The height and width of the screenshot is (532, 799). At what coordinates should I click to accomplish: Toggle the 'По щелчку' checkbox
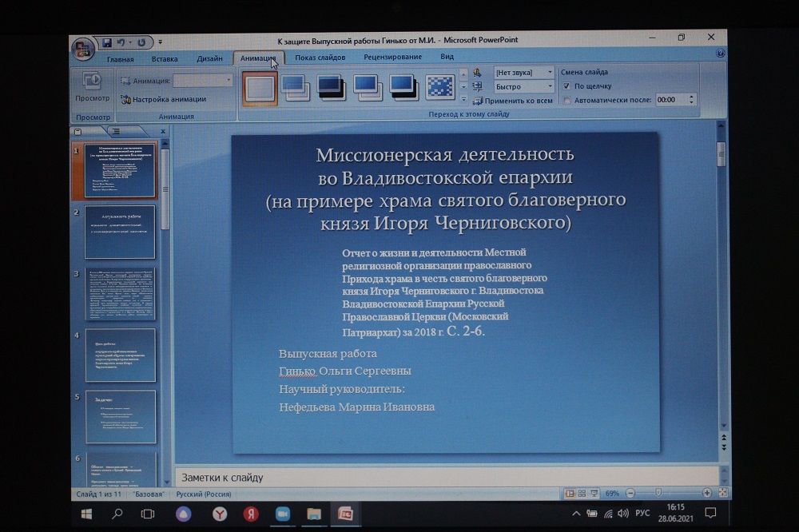coord(567,86)
